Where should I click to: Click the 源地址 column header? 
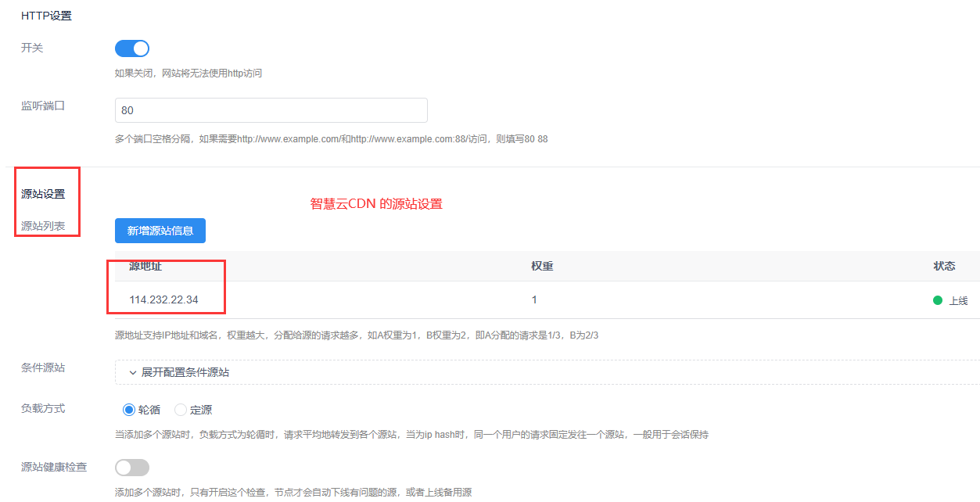click(x=145, y=266)
